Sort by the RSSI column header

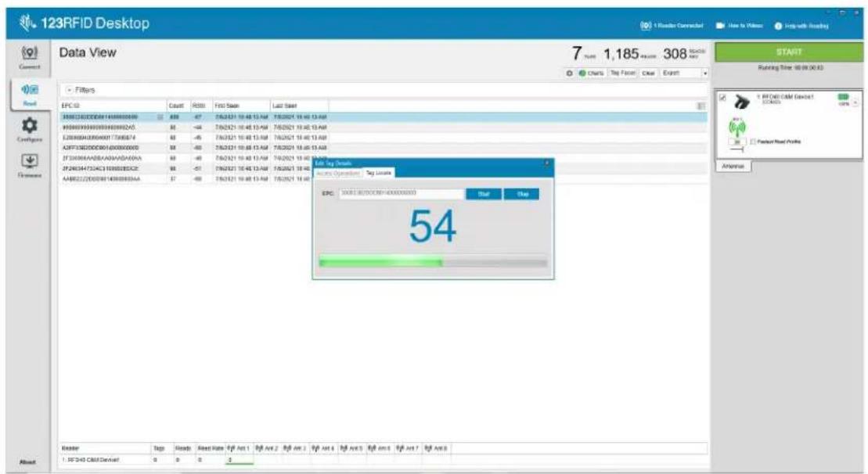tap(201, 106)
